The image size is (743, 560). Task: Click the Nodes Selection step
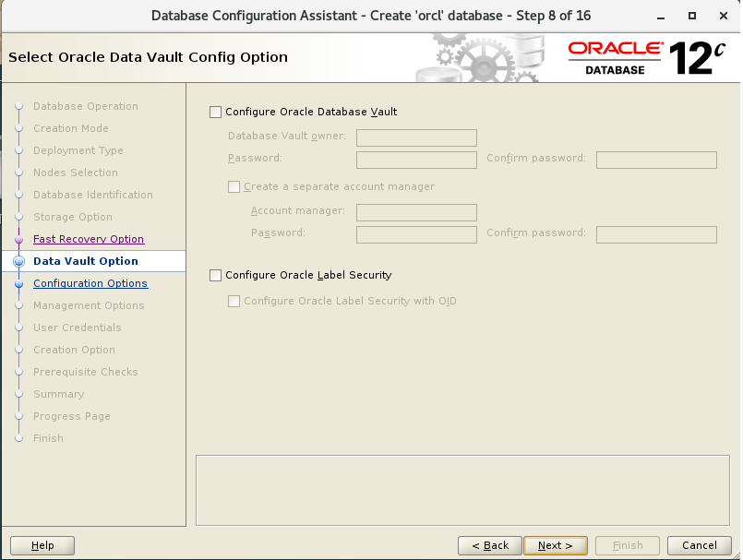pos(76,173)
